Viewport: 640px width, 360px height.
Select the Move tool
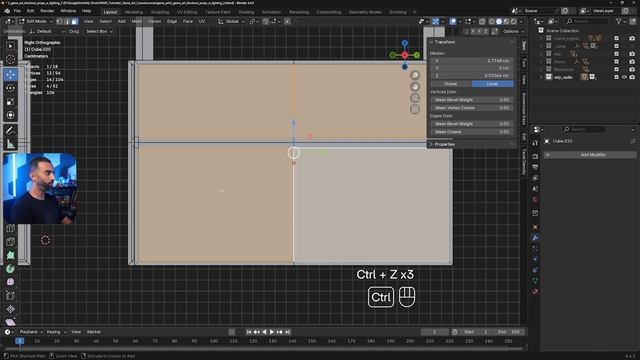tap(11, 74)
